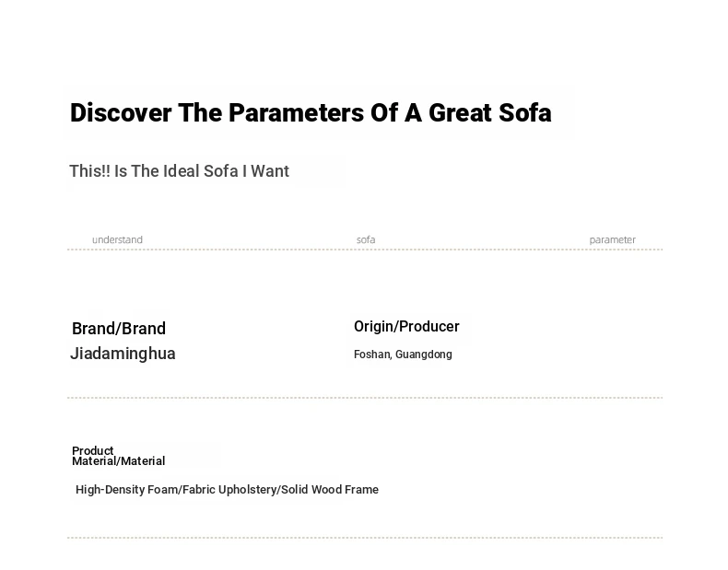Click the word "Parameters" in the title
The image size is (728, 570).
[x=296, y=112]
